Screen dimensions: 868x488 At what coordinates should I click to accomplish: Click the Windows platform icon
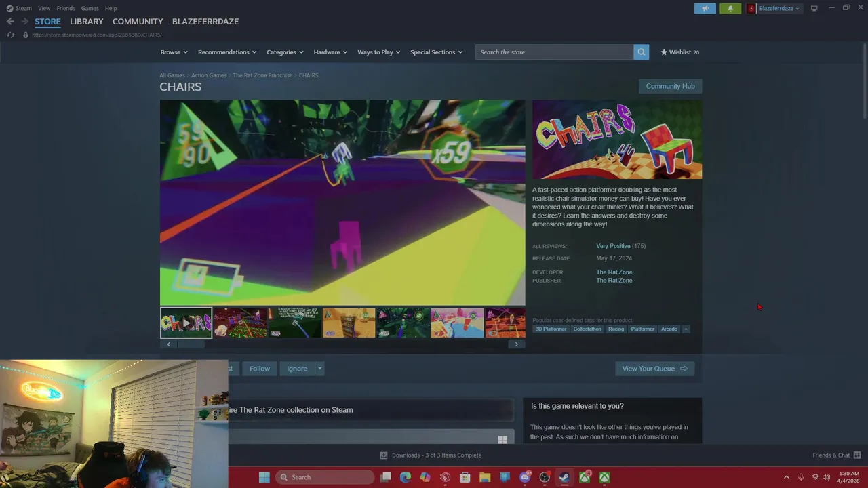(502, 440)
